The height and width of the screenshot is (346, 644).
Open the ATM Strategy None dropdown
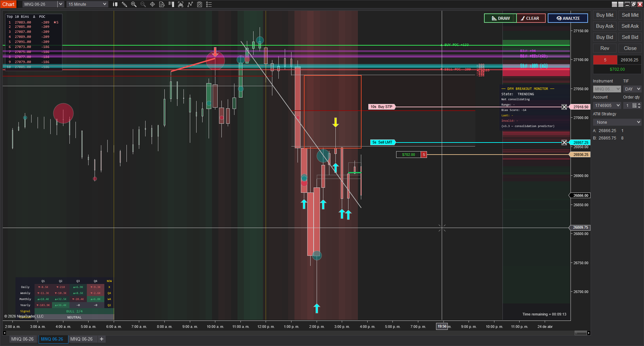[x=617, y=122]
